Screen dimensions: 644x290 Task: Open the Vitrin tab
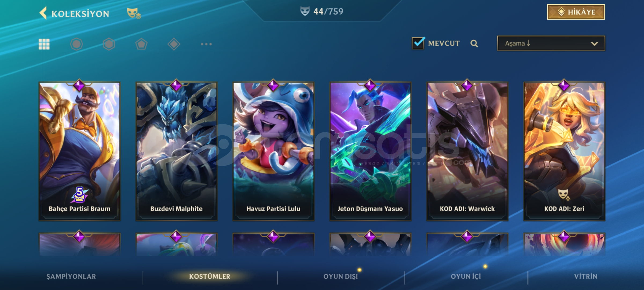[586, 277]
